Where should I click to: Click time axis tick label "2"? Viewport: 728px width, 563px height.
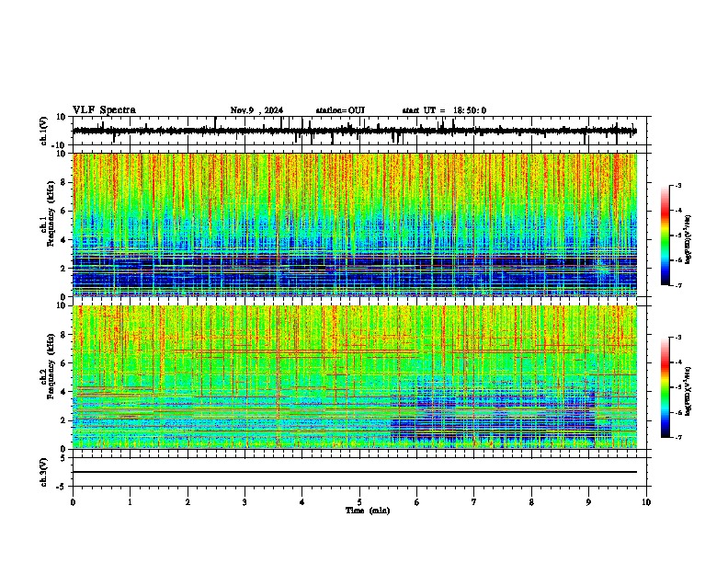(x=188, y=502)
